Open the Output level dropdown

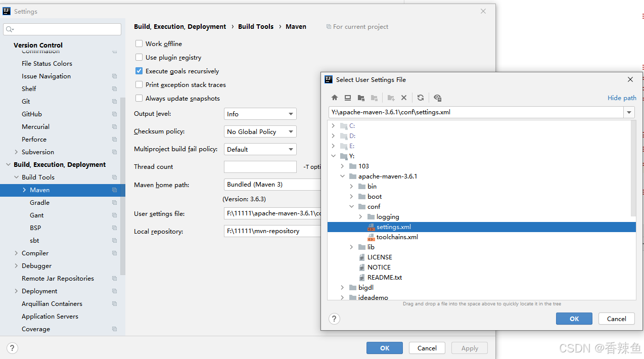point(260,114)
